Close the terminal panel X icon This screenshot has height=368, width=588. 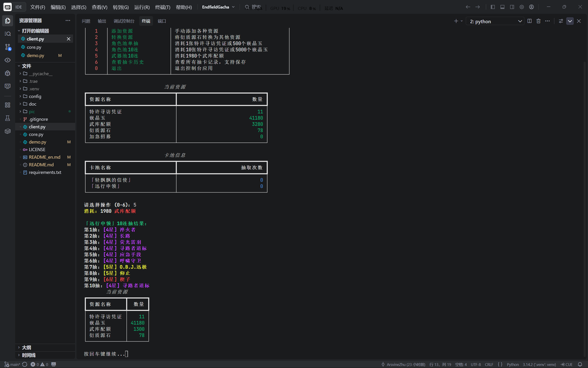click(x=579, y=21)
